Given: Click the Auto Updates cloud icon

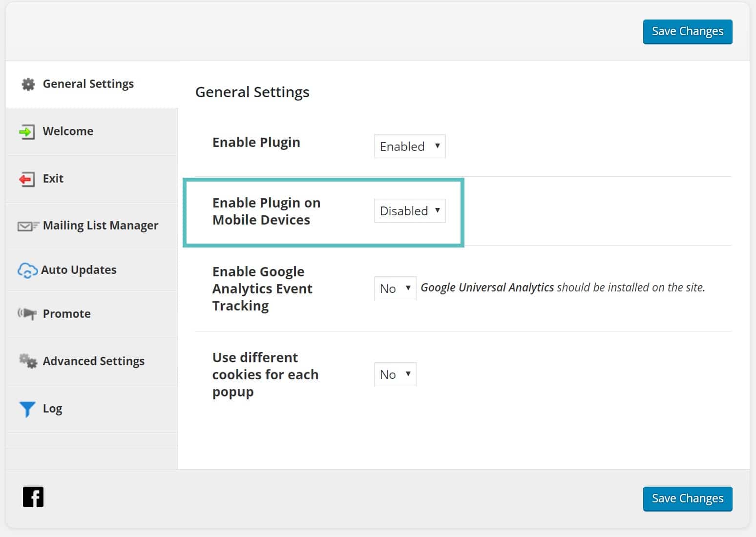Looking at the screenshot, I should [27, 270].
